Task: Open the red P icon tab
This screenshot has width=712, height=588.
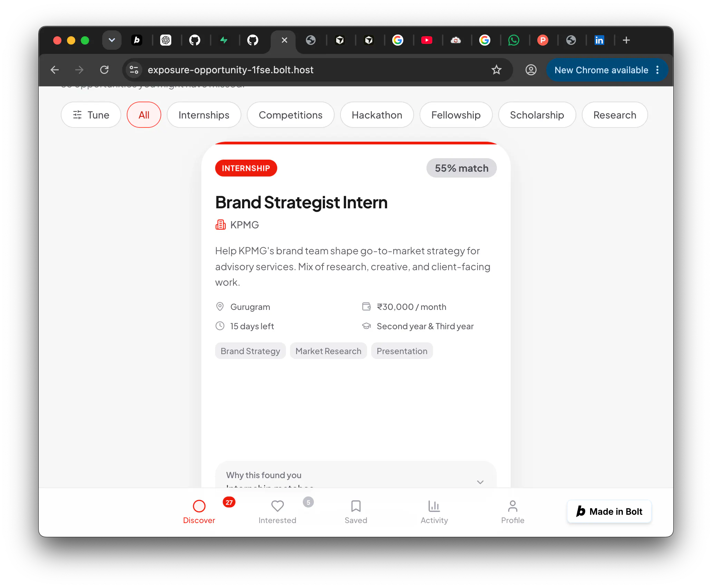Action: (x=543, y=40)
